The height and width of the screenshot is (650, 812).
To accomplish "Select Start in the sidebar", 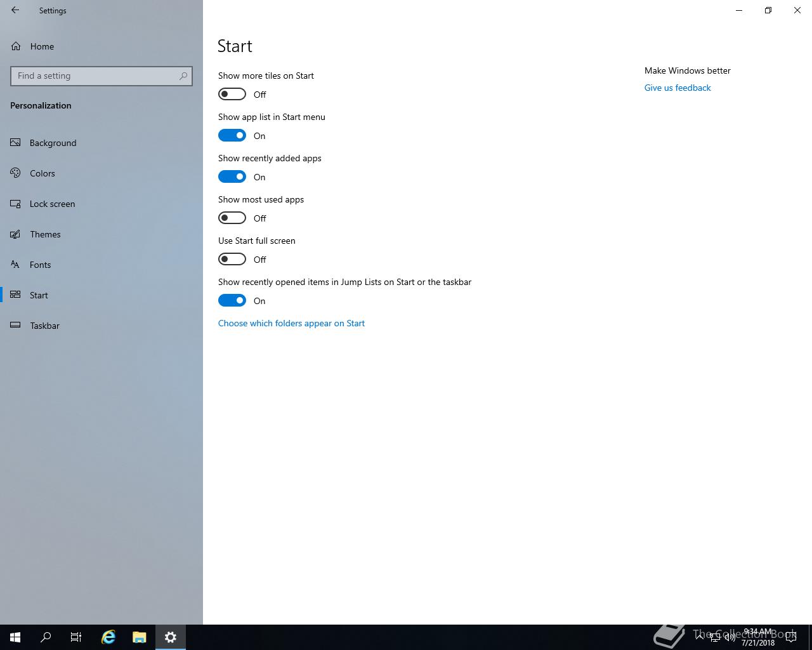I will [x=101, y=295].
